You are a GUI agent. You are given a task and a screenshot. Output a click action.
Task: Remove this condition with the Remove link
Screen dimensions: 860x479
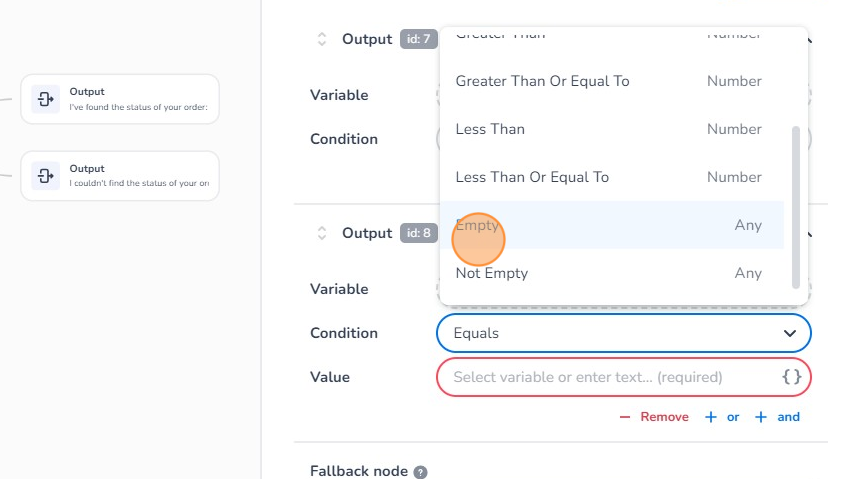655,417
